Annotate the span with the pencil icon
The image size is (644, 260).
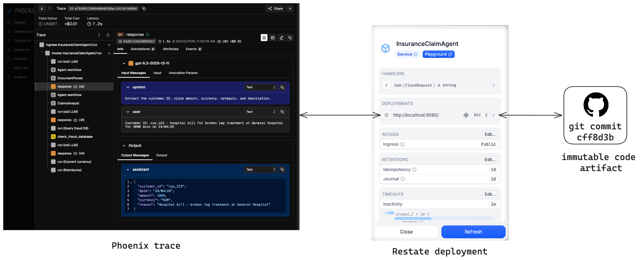tap(281, 38)
